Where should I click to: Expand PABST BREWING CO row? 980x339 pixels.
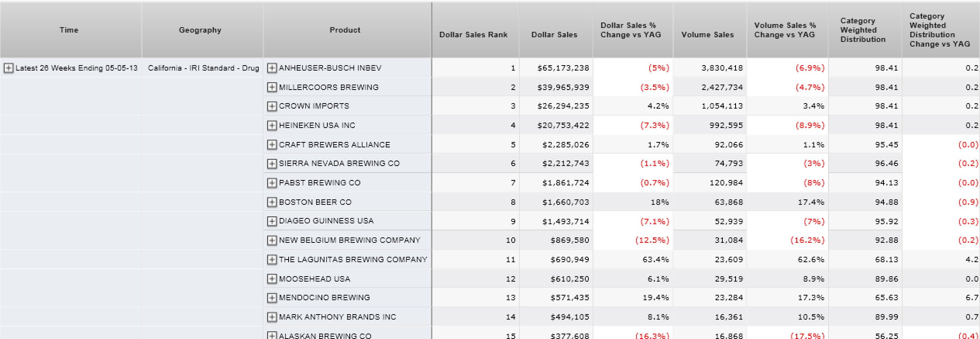tap(272, 183)
